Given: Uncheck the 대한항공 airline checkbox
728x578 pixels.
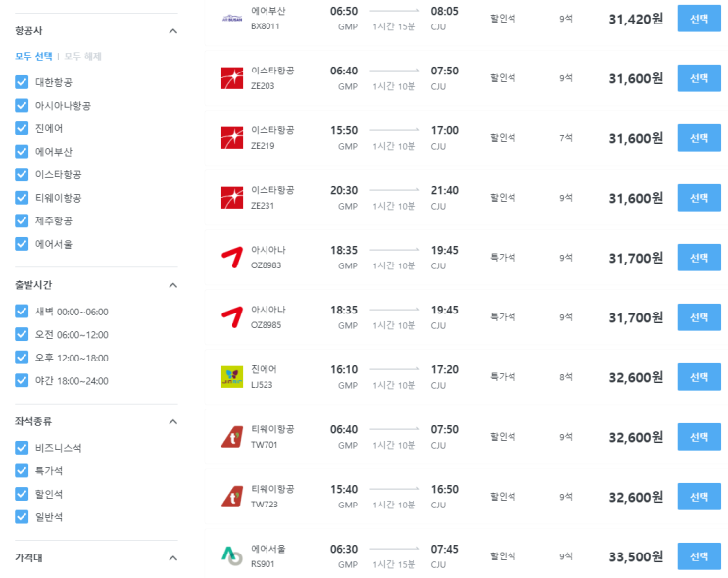Looking at the screenshot, I should [x=22, y=81].
